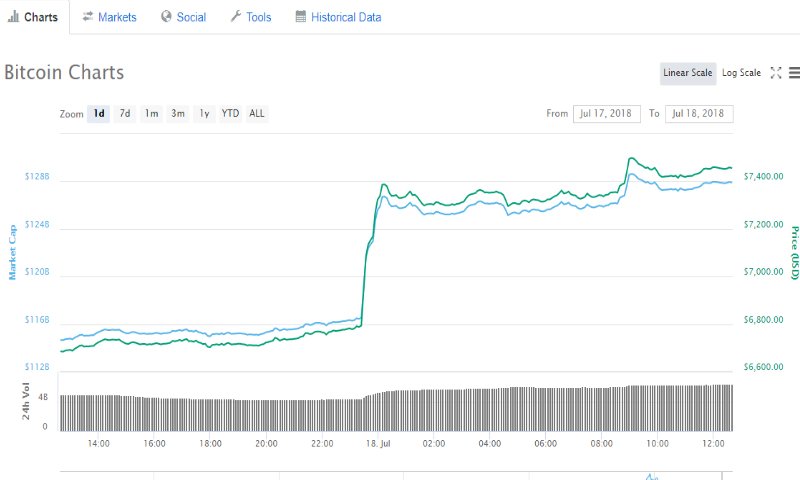Switch chart to Log Scale
The image size is (800, 480).
point(741,73)
